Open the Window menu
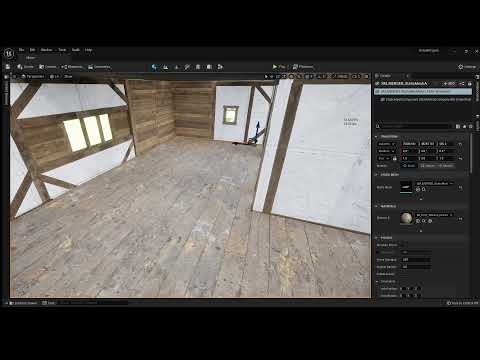The image size is (480, 360). click(46, 50)
